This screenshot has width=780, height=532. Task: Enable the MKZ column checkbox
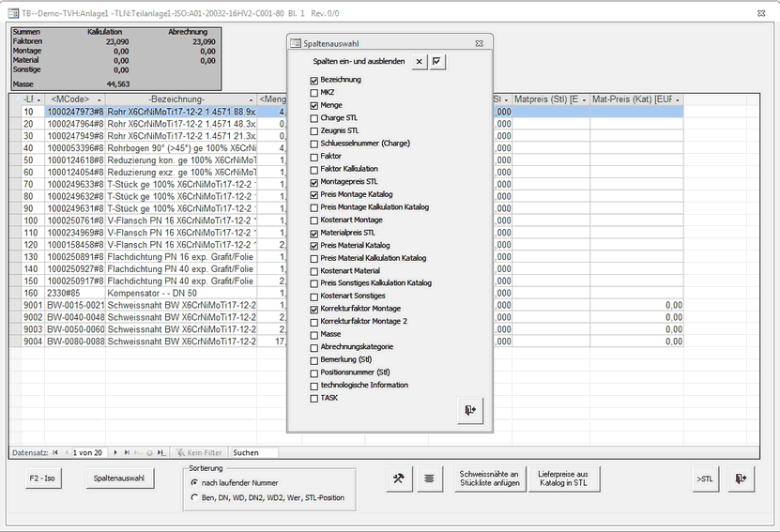[x=314, y=93]
